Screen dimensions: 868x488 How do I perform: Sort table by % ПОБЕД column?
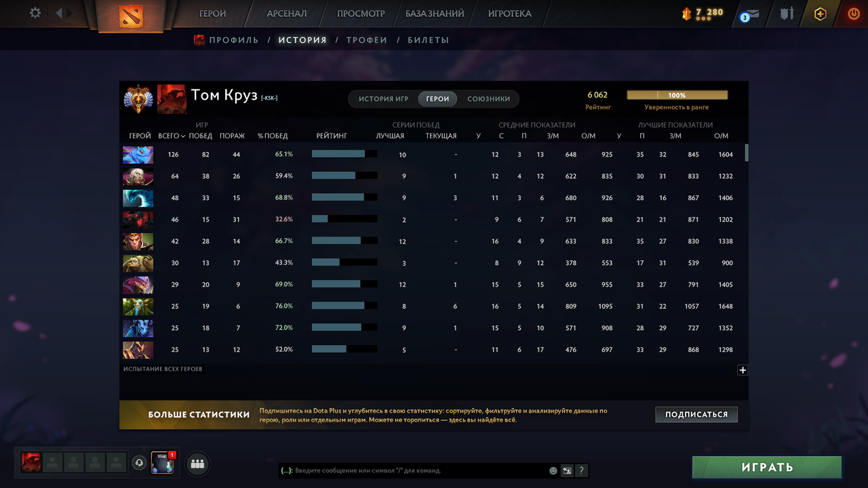click(273, 136)
